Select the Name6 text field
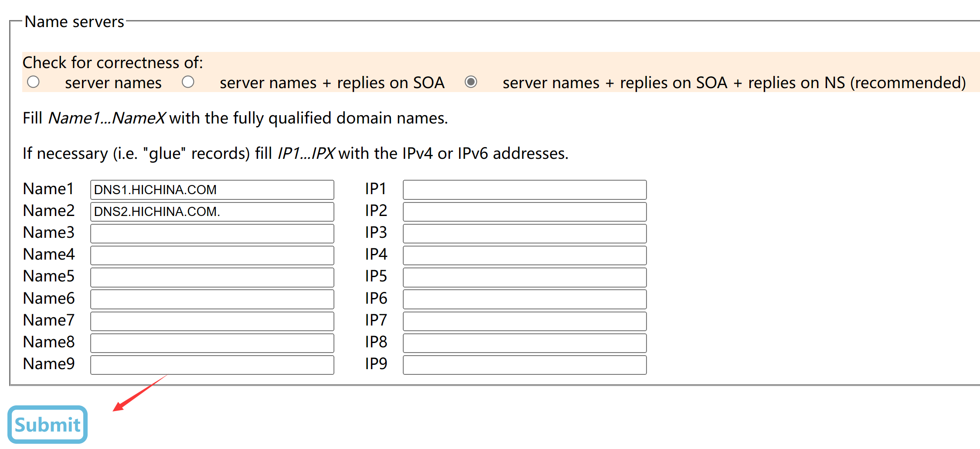Image resolution: width=980 pixels, height=449 pixels. point(212,299)
